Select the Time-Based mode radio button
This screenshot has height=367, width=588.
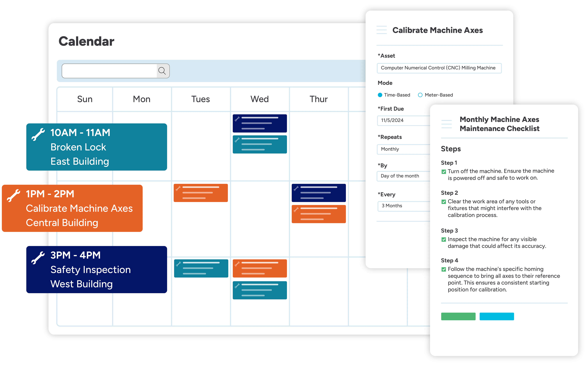click(380, 95)
